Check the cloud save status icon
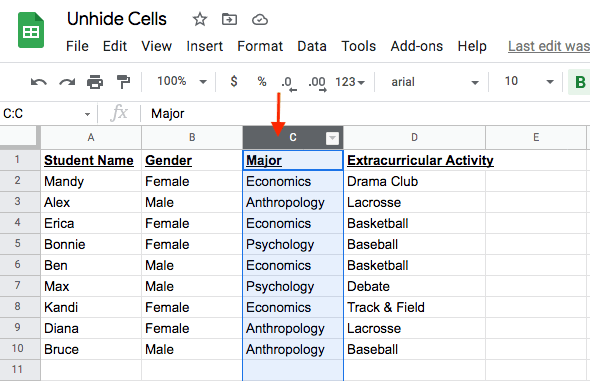The width and height of the screenshot is (590, 381). coord(260,19)
